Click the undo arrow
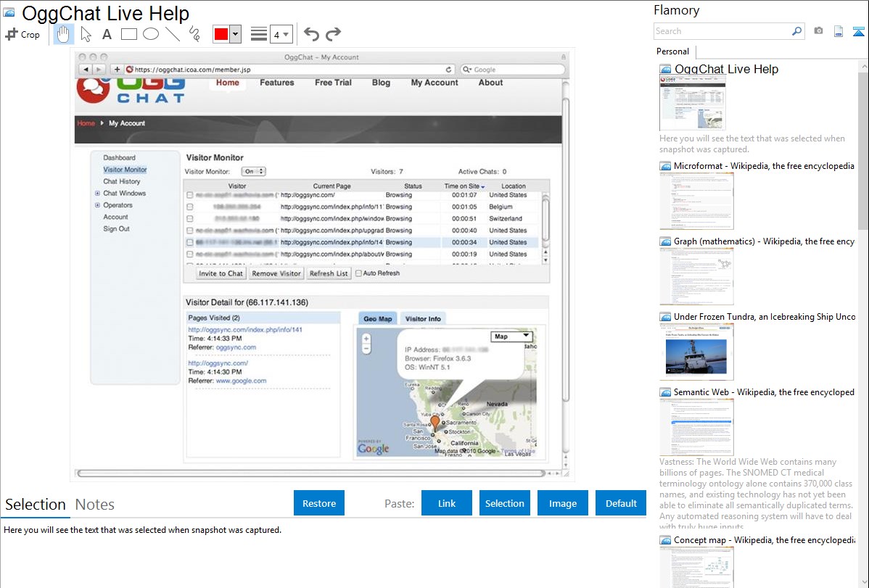869x588 pixels. (x=311, y=34)
